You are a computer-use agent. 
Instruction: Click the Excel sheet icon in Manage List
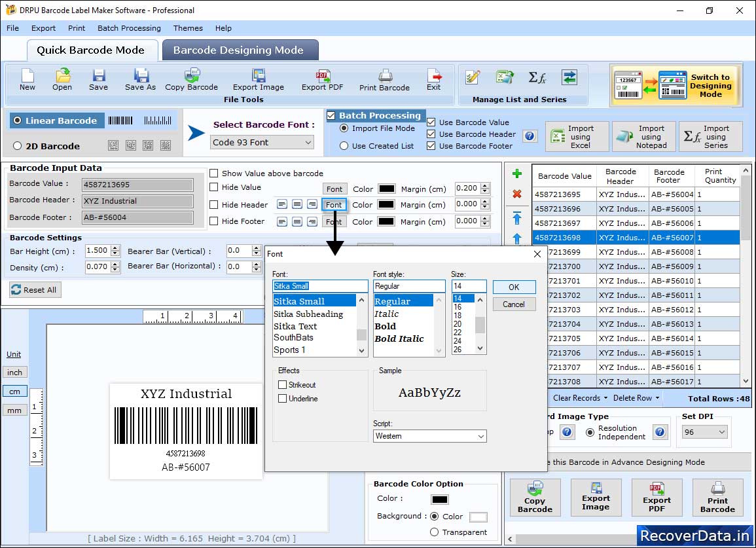coord(505,77)
